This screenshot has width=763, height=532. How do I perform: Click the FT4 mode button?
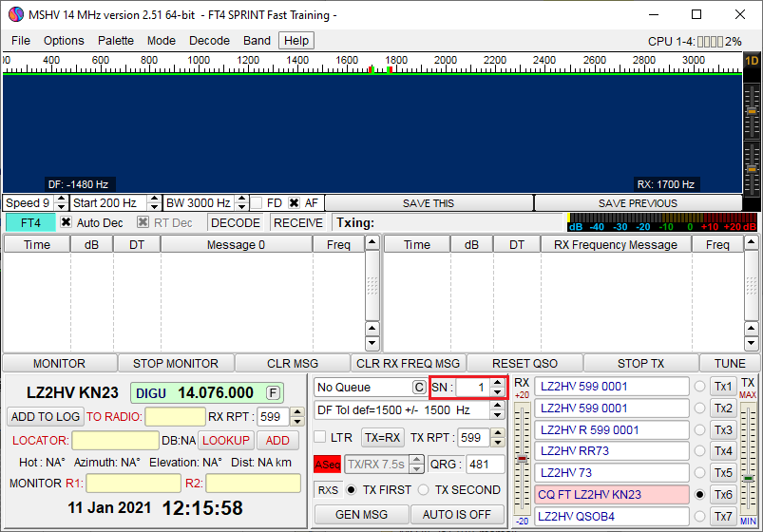pos(30,223)
